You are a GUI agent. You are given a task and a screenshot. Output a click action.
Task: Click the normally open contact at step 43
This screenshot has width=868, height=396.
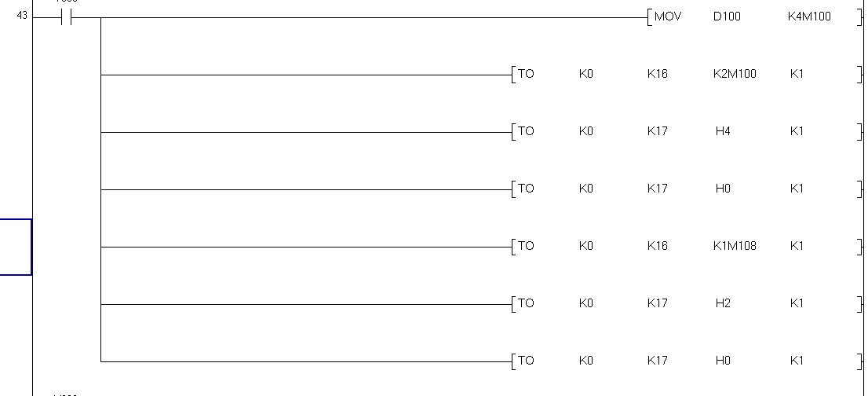point(66,17)
